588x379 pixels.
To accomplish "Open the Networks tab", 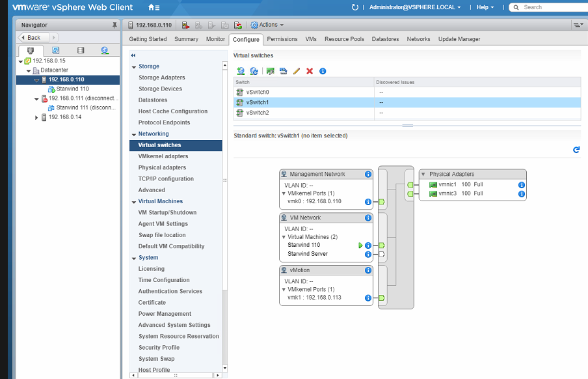I will [418, 39].
